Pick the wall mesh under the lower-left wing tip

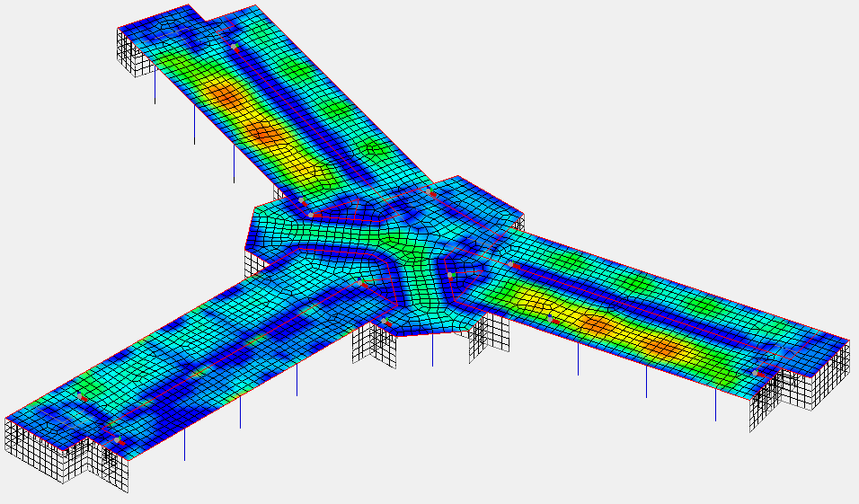(66, 455)
